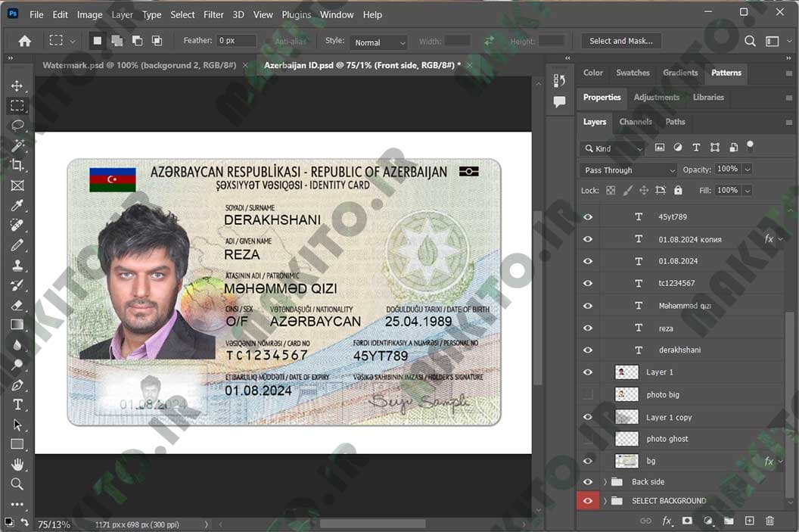
Task: Show the photo big layer
Action: click(x=588, y=394)
